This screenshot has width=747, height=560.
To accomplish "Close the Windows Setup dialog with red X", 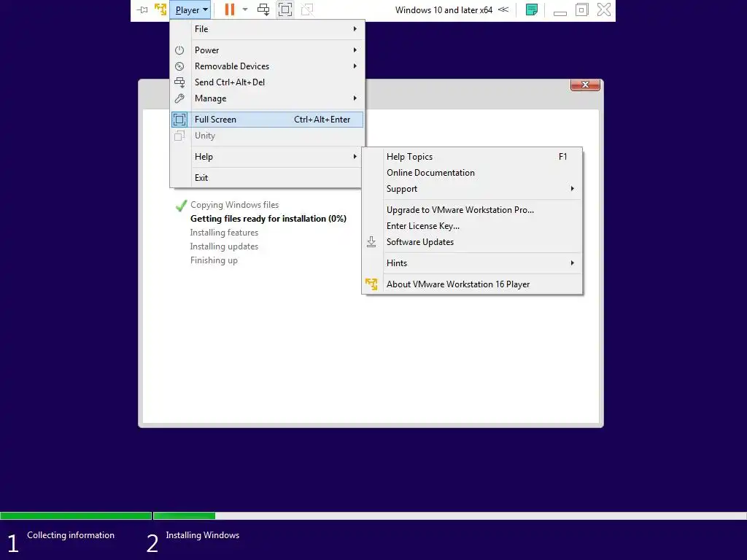I will 585,85.
